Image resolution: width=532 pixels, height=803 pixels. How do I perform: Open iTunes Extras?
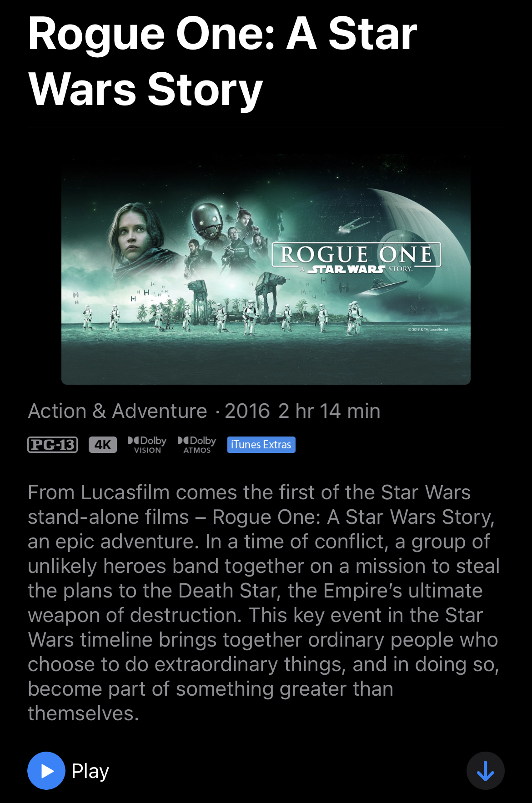tap(261, 445)
